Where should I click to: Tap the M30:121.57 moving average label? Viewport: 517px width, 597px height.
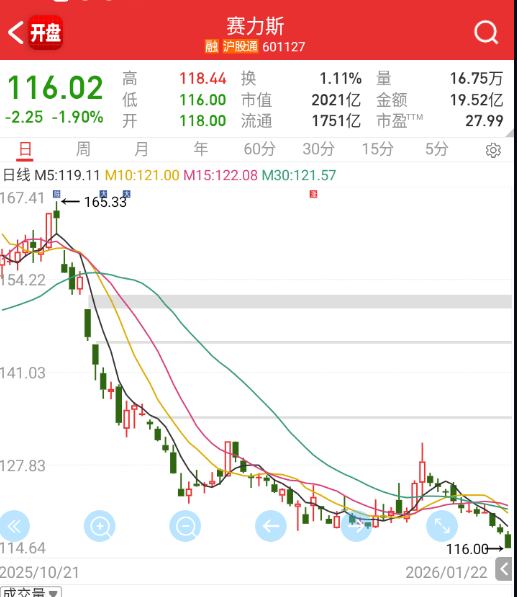pos(299,175)
